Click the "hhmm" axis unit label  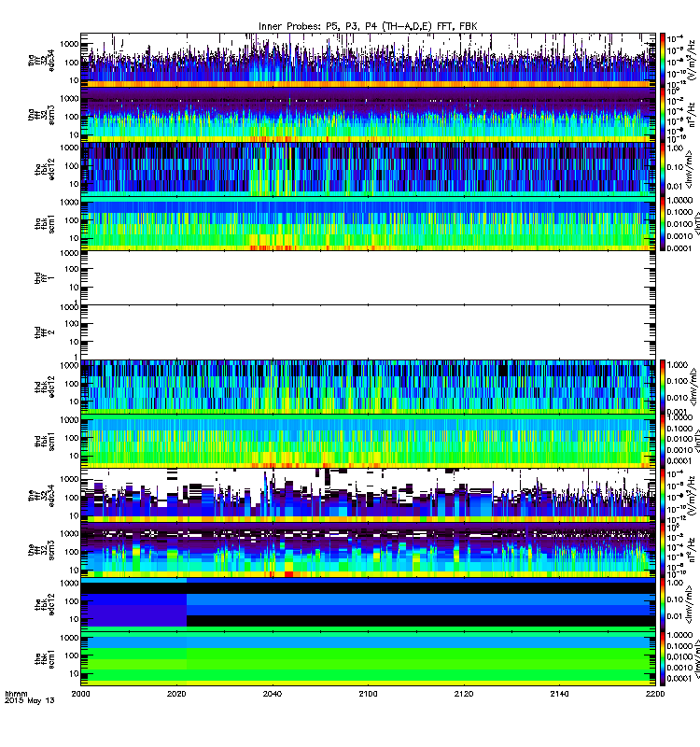16,694
